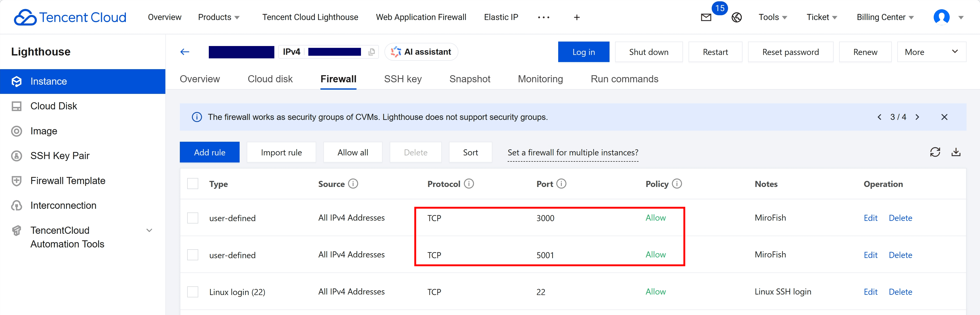This screenshot has height=315, width=980.
Task: Open Tencent Cloud Lighthouse top shortcut
Action: click(310, 17)
